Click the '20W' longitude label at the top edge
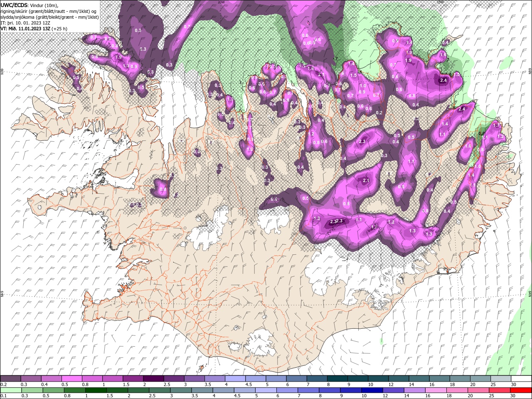This screenshot has height=399, width=532. point(221,2)
